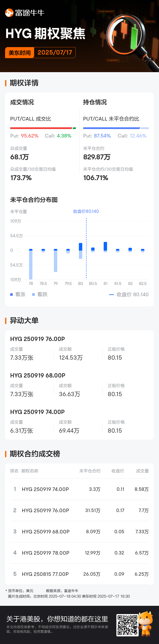Click the 173.7% volume average value
The width and height of the screenshot is (159, 644).
coord(21,178)
